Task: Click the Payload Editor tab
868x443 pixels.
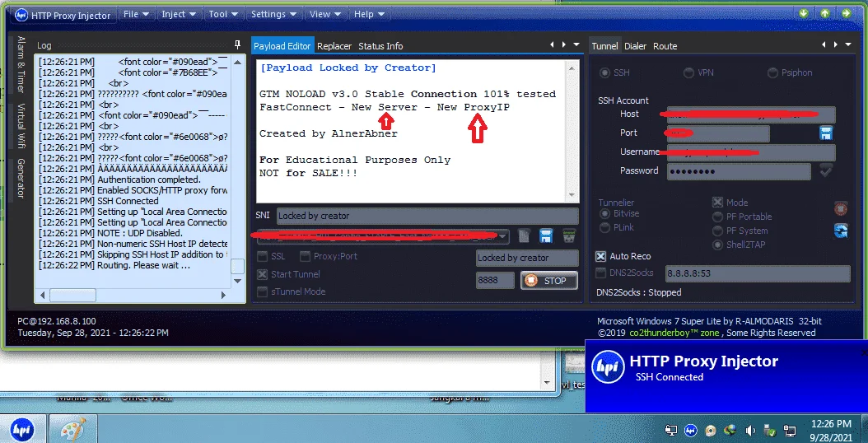Action: click(282, 46)
